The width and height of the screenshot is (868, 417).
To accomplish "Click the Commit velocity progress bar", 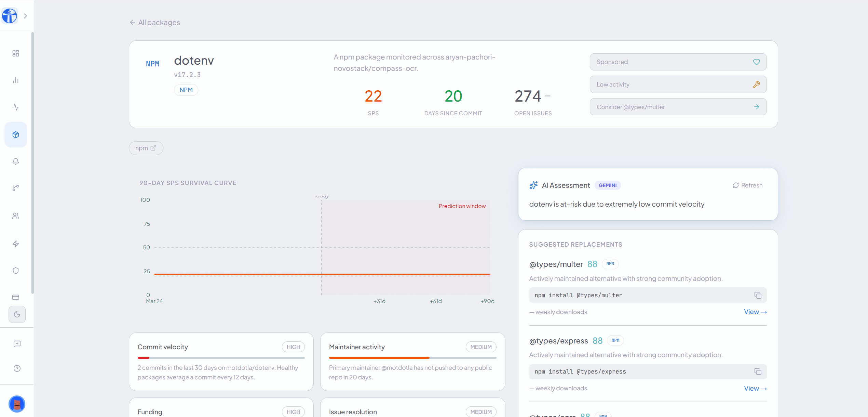I will click(221, 358).
